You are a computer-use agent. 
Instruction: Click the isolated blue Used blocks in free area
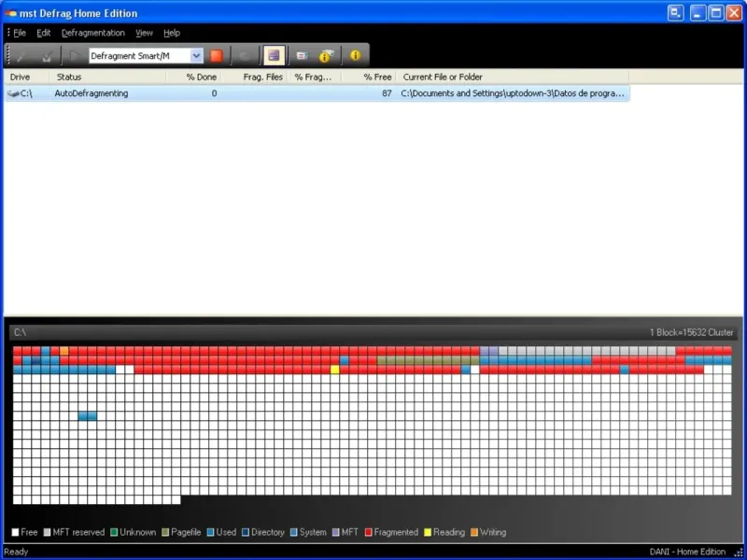(x=88, y=416)
